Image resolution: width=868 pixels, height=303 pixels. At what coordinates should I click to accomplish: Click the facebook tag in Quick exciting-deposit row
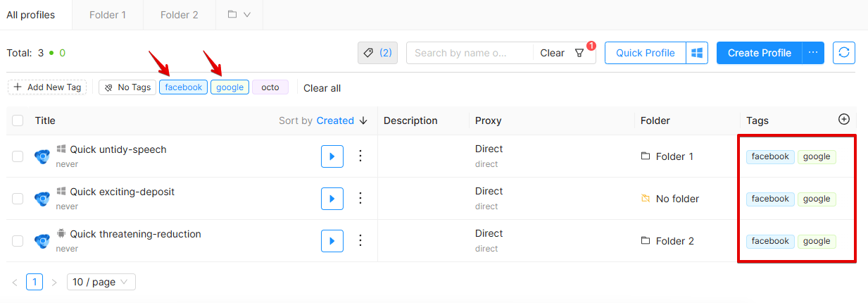click(x=770, y=199)
